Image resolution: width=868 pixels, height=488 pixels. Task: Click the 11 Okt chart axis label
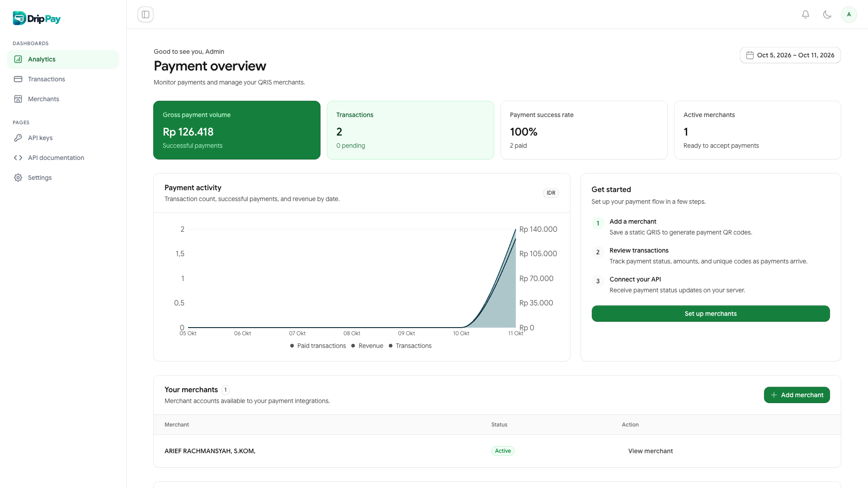pyautogui.click(x=515, y=333)
